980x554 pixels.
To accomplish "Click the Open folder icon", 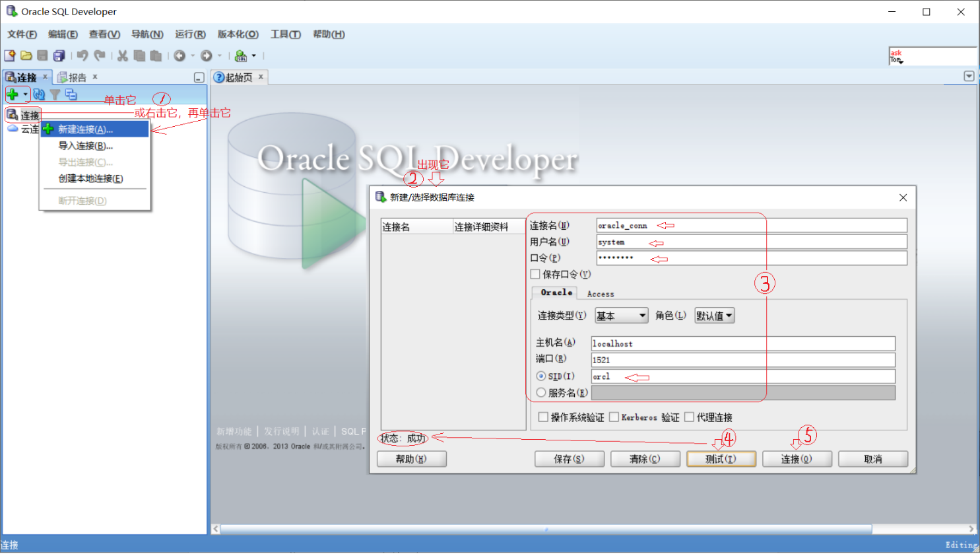I will 25,55.
